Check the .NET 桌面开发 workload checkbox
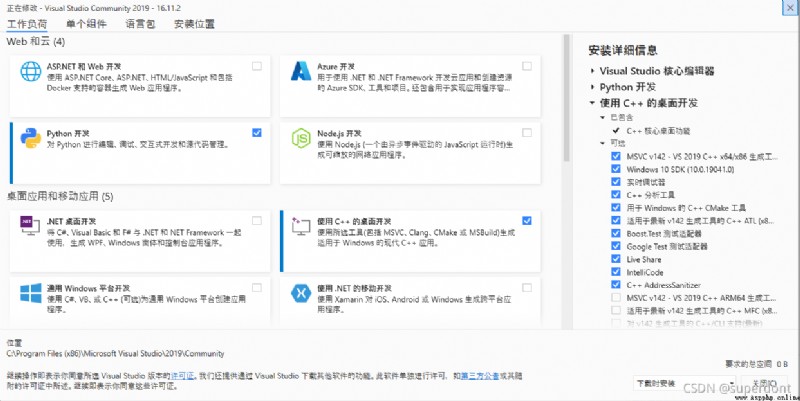The image size is (800, 401). [x=257, y=220]
